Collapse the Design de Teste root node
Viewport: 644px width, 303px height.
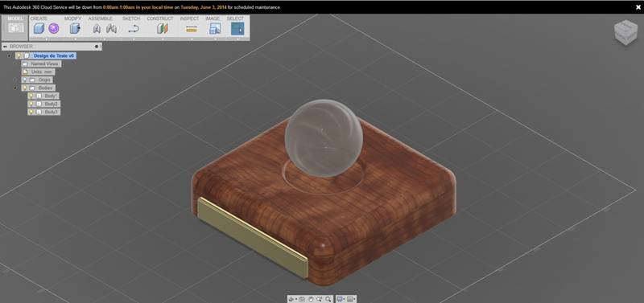click(x=10, y=55)
